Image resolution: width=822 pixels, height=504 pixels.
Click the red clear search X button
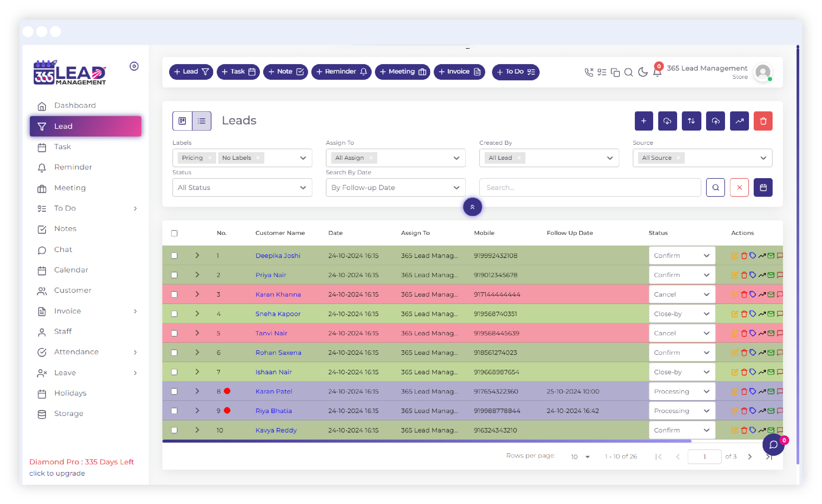point(739,187)
